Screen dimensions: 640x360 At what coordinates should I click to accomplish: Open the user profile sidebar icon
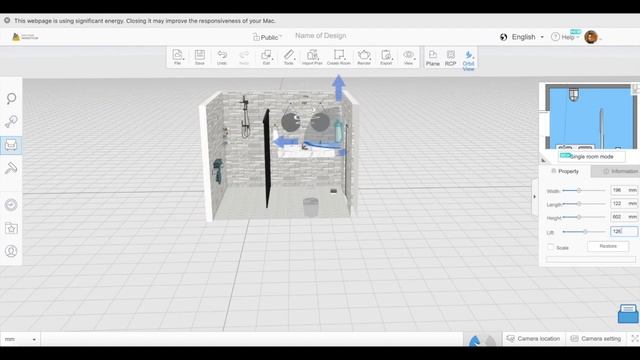click(11, 251)
